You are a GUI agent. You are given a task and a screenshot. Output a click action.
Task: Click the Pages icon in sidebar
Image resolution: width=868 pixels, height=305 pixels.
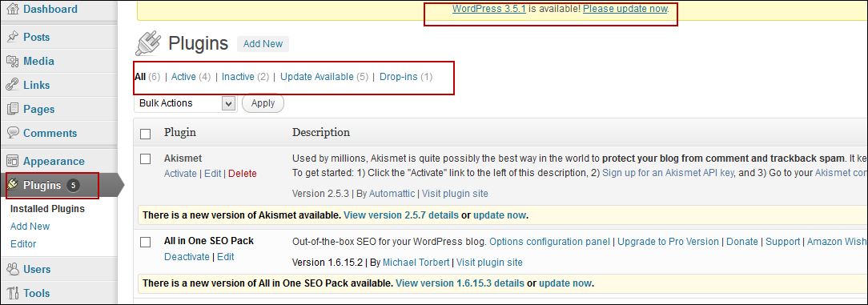[x=13, y=109]
